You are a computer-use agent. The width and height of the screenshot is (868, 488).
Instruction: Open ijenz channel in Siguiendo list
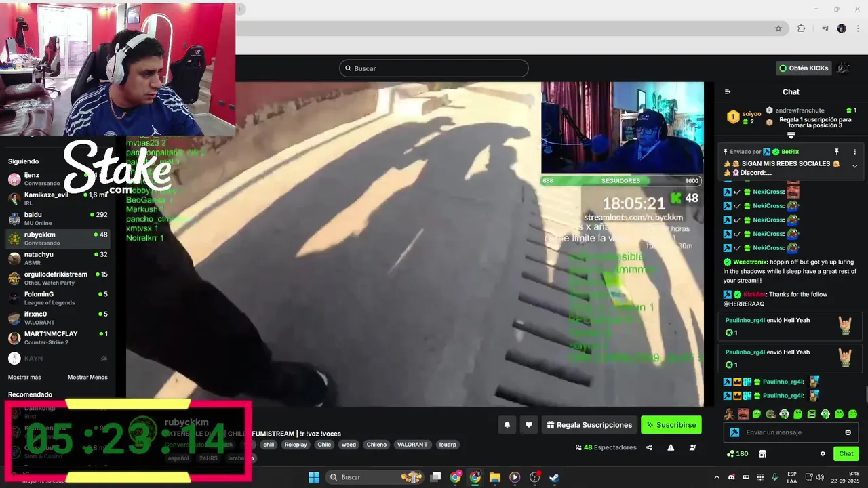[x=58, y=179]
